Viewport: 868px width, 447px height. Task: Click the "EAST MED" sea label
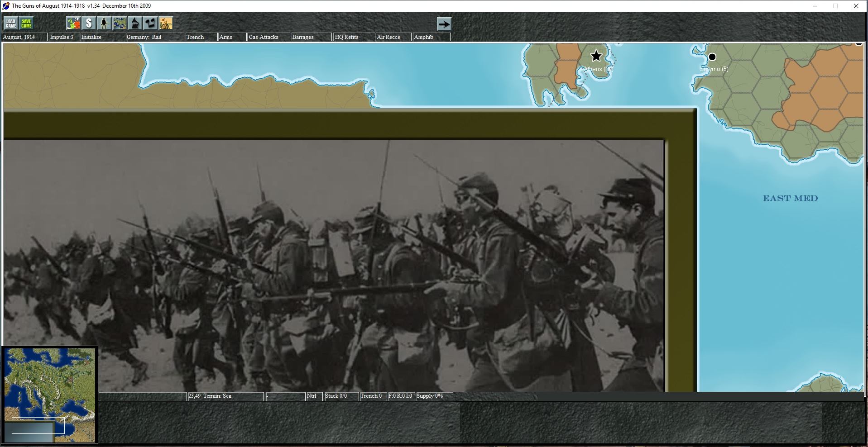click(791, 198)
